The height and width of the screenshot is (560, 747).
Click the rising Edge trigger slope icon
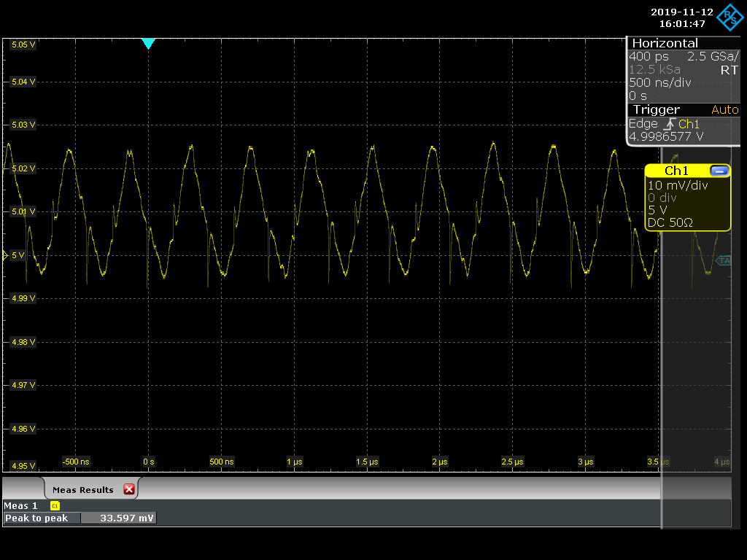670,124
